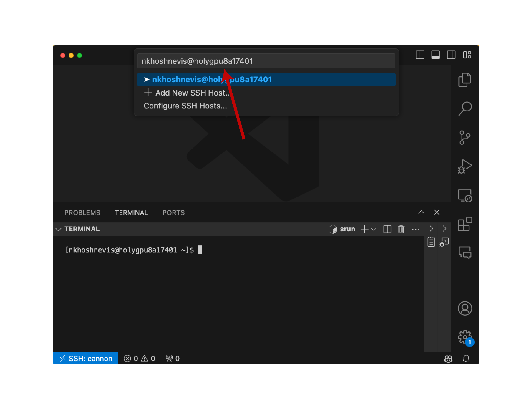
Task: Choose Add New SSH Host option
Action: pyautogui.click(x=266, y=93)
